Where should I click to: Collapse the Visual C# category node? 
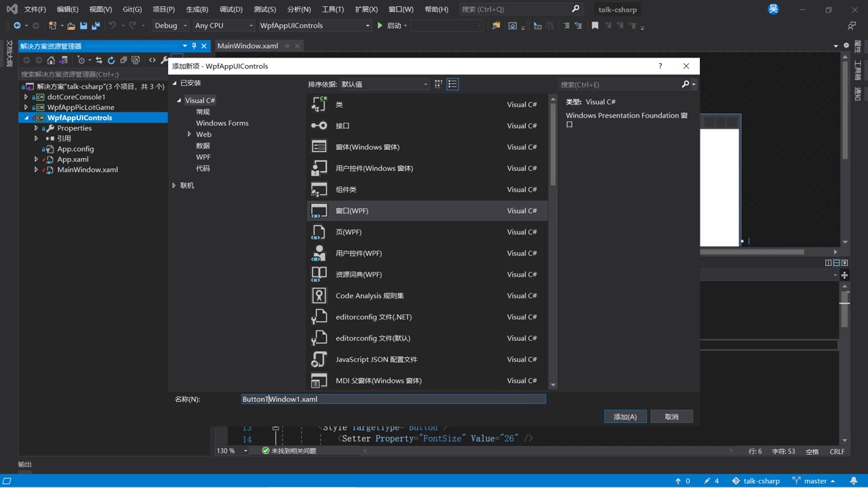(x=179, y=100)
